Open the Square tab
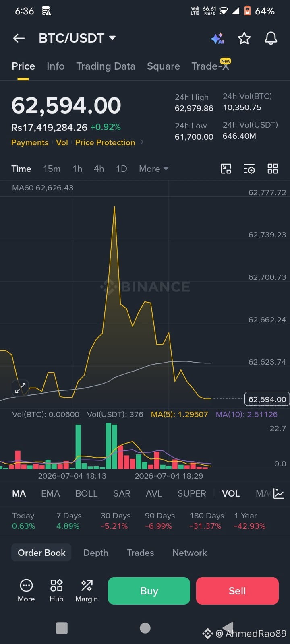Image resolution: width=290 pixels, height=644 pixels. point(164,66)
